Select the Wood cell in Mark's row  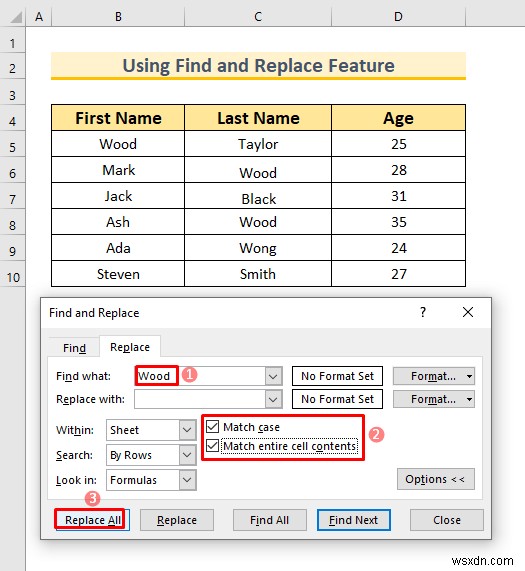coord(258,170)
